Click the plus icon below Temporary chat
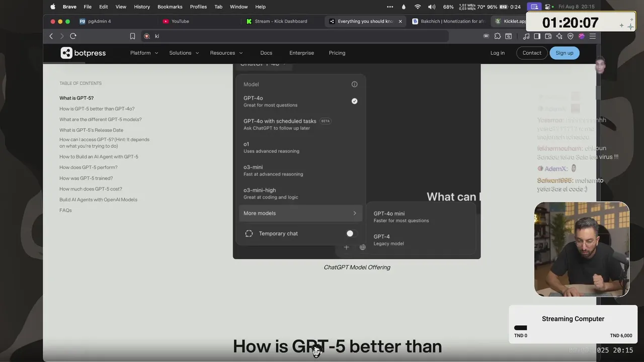 coord(346,247)
